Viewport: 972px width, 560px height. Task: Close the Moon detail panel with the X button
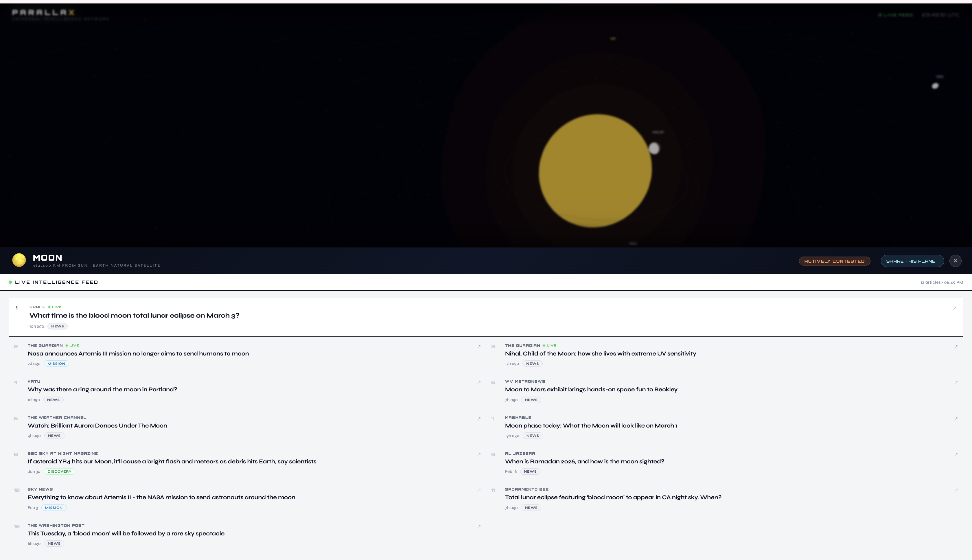click(x=956, y=260)
